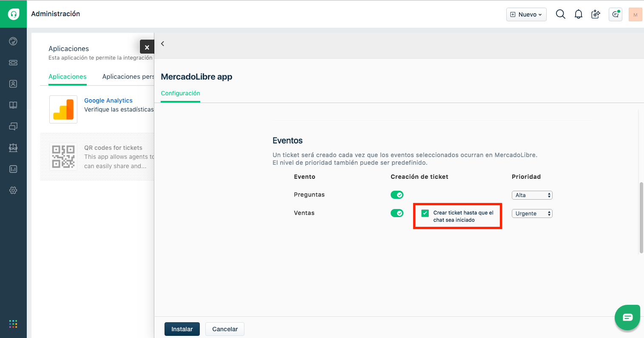The height and width of the screenshot is (338, 644).
Task: Click the QR codes app icon
Action: point(63,156)
